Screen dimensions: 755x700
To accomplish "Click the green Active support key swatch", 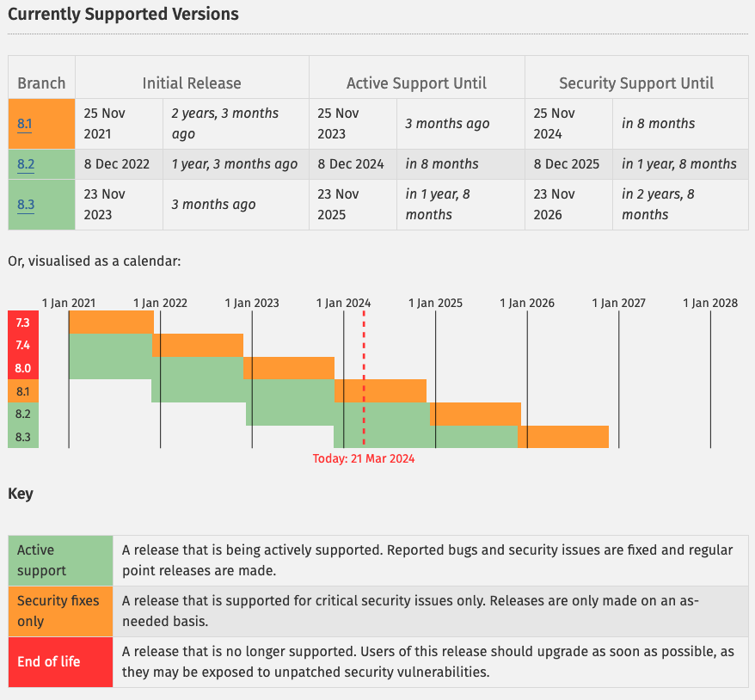I will pos(60,560).
